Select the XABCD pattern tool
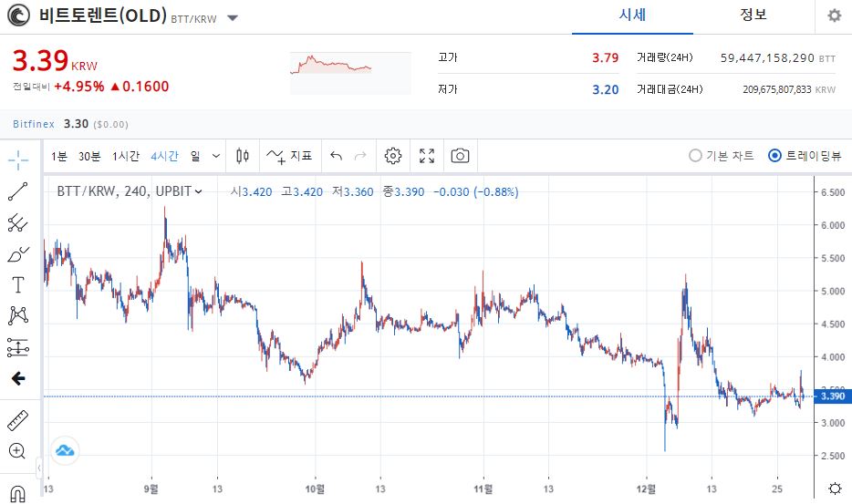This screenshot has height=504, width=852. tap(18, 315)
